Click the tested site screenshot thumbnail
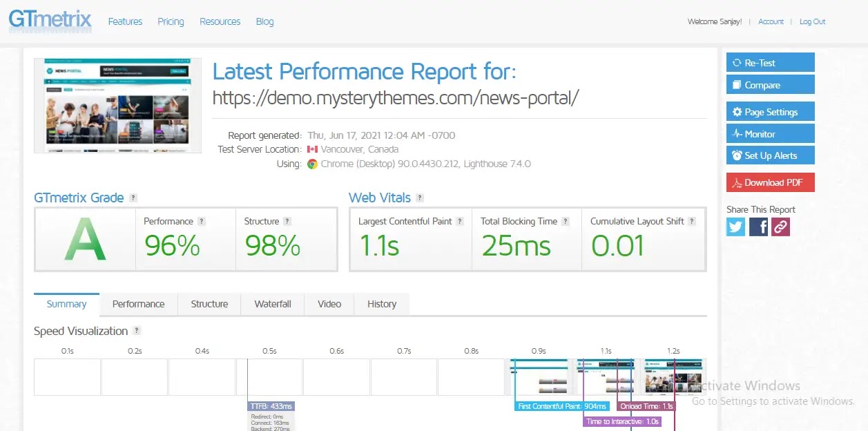The width and height of the screenshot is (868, 431). [x=118, y=106]
